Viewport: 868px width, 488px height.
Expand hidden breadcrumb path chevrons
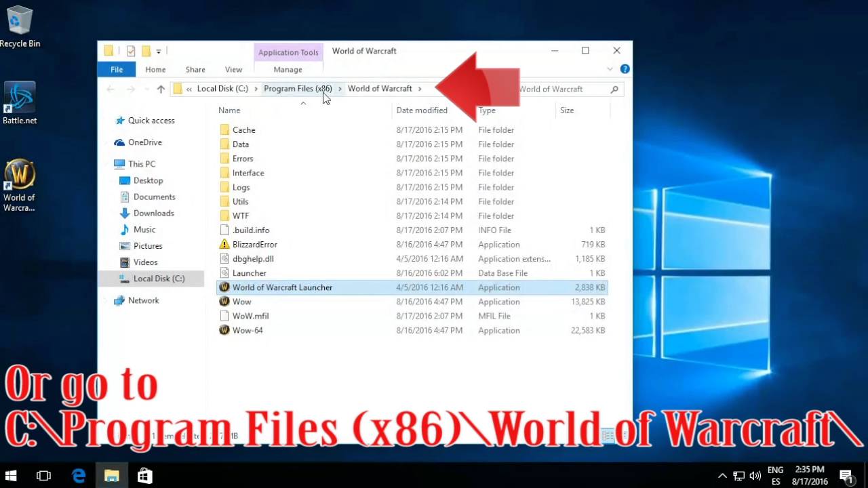tap(189, 89)
